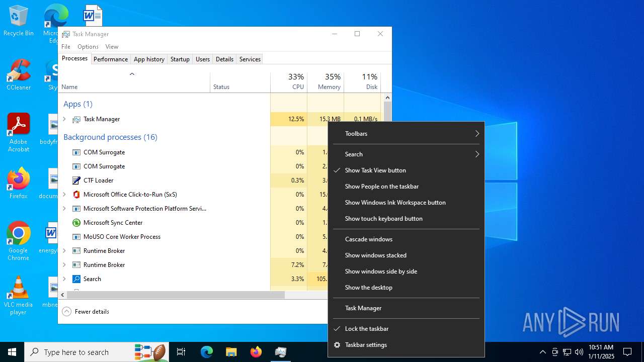Select Show windows side by side
Viewport: 644px width, 362px height.
[406, 271]
